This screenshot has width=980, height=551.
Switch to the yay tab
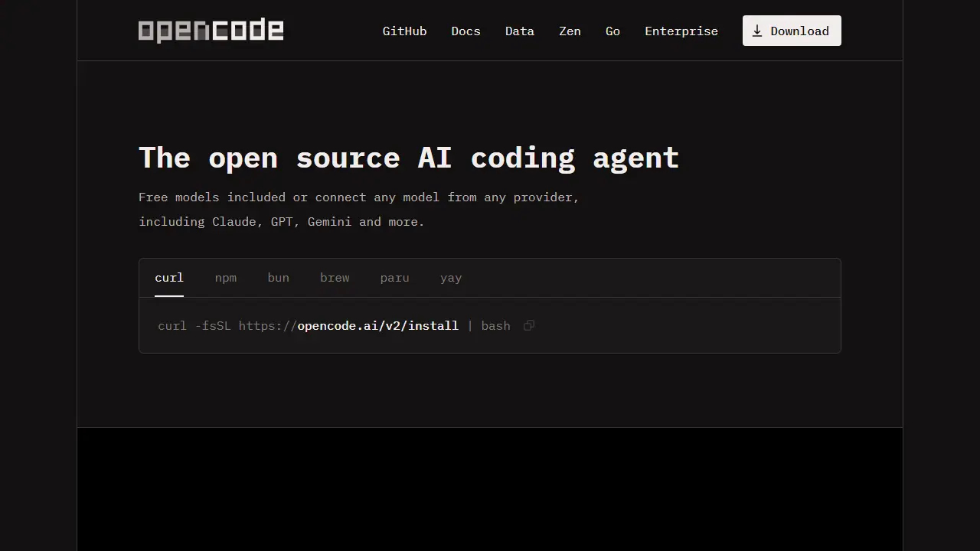(x=451, y=278)
